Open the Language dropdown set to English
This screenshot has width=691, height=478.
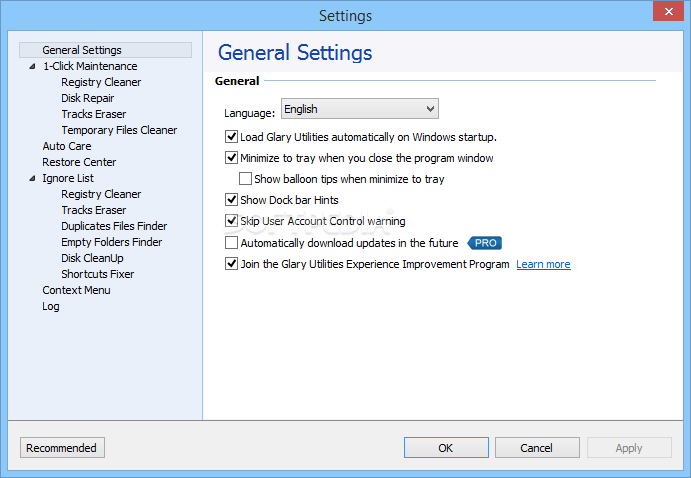[x=360, y=109]
